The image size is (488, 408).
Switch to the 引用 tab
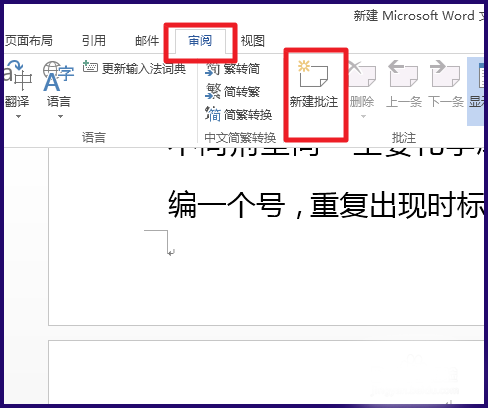(94, 41)
